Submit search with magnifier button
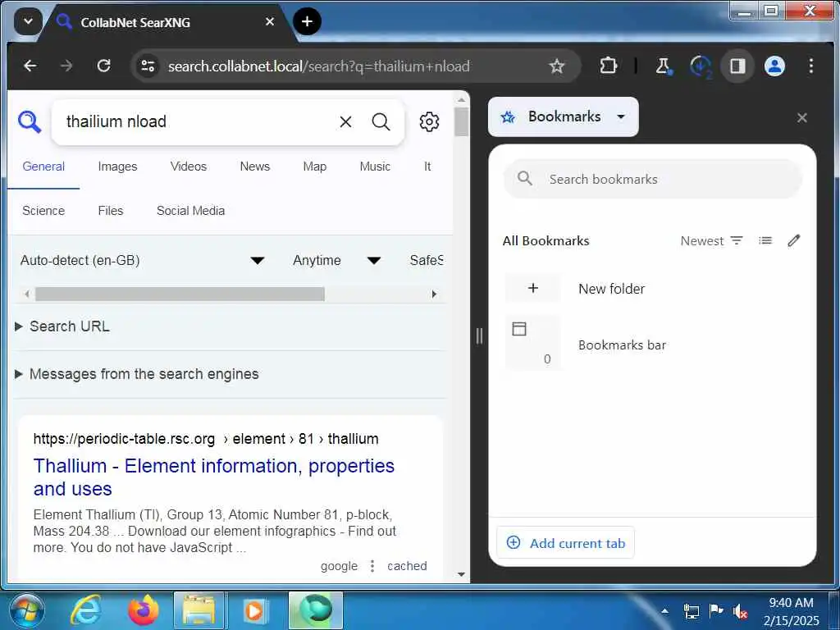The height and width of the screenshot is (630, 840). click(x=381, y=121)
